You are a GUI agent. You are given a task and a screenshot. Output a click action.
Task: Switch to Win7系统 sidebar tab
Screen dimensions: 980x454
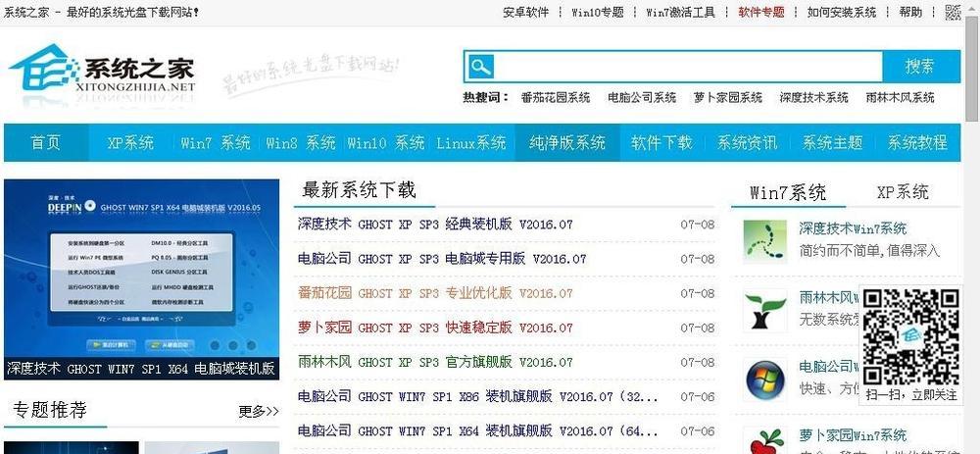[x=788, y=192]
